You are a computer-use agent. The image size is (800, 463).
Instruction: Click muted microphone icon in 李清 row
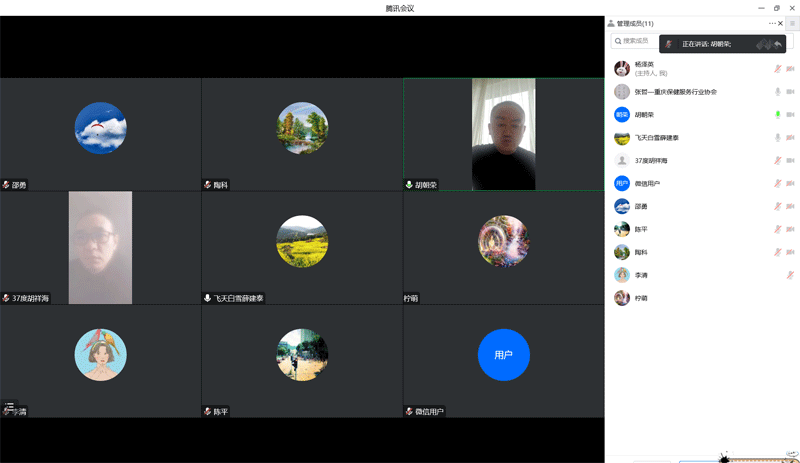[x=790, y=275]
